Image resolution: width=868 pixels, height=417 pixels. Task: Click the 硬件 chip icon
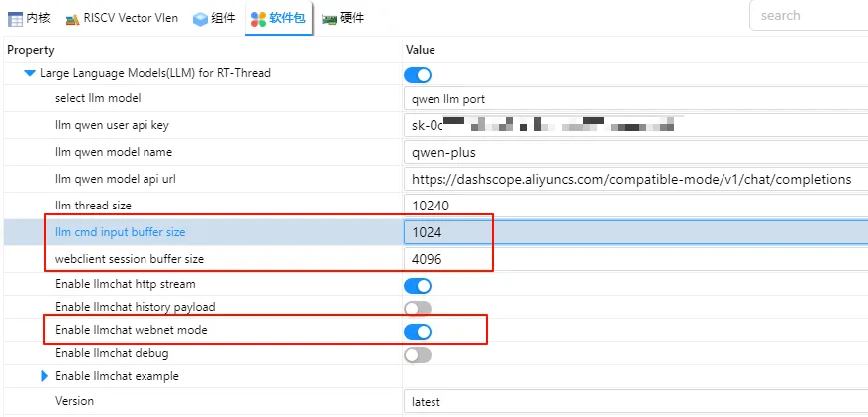coord(329,19)
